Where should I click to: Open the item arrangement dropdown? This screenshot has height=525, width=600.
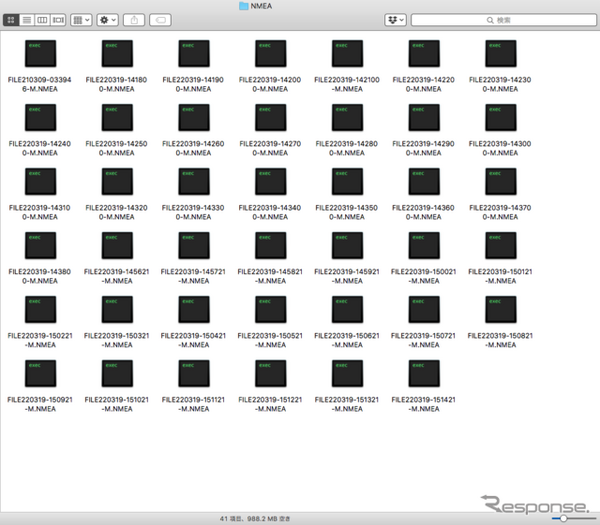pos(81,20)
